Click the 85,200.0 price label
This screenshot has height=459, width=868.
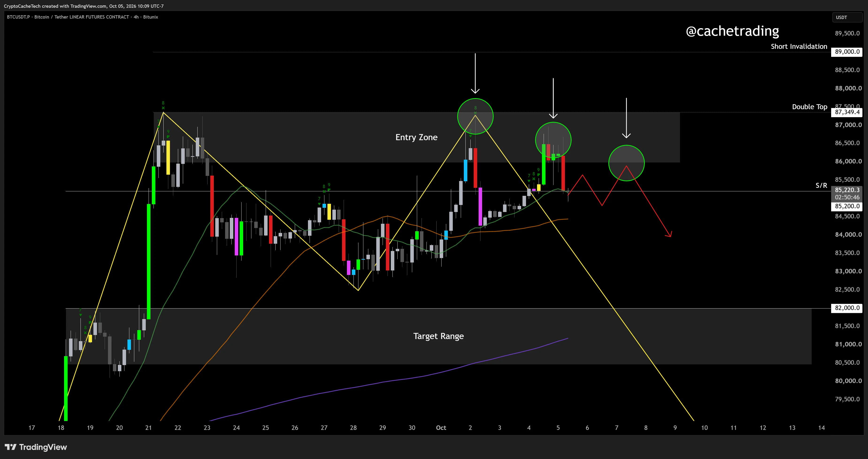[847, 206]
